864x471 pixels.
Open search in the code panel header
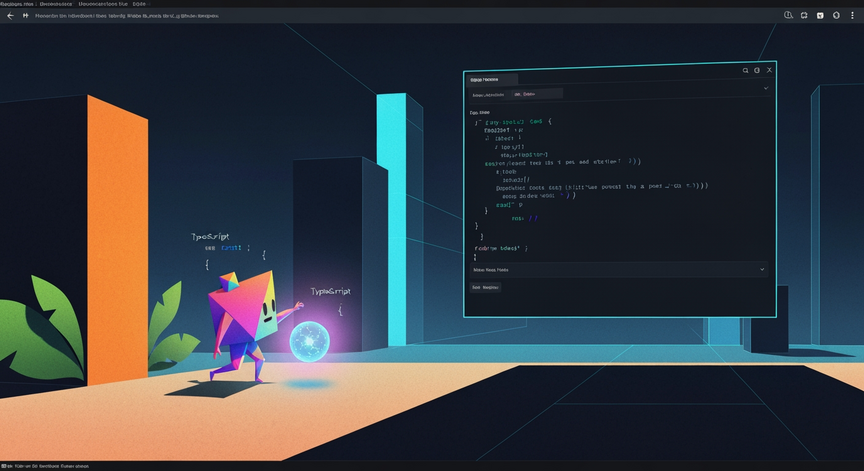click(745, 71)
